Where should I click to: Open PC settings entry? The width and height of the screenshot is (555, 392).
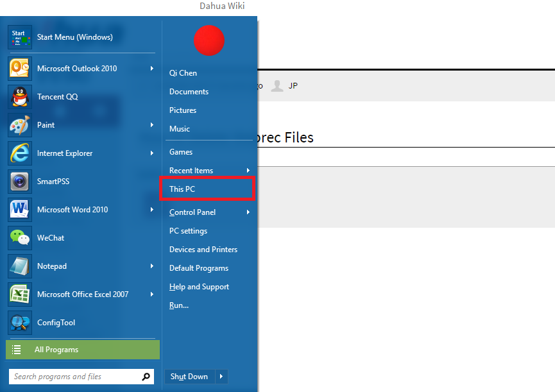click(188, 231)
